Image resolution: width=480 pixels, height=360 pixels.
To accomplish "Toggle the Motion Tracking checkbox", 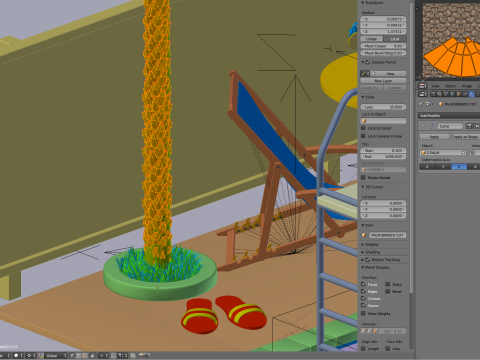I will point(368,260).
